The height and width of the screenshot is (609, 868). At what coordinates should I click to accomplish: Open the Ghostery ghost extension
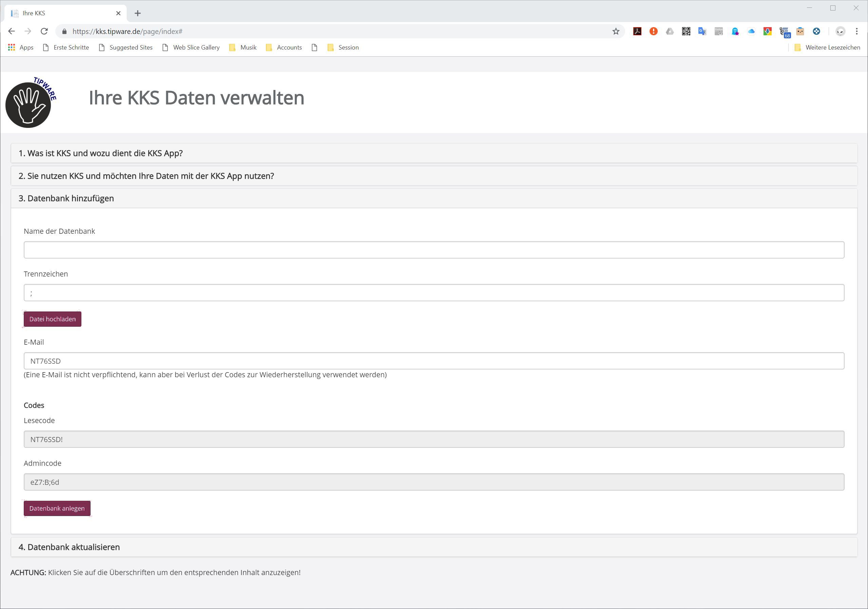[x=735, y=31]
